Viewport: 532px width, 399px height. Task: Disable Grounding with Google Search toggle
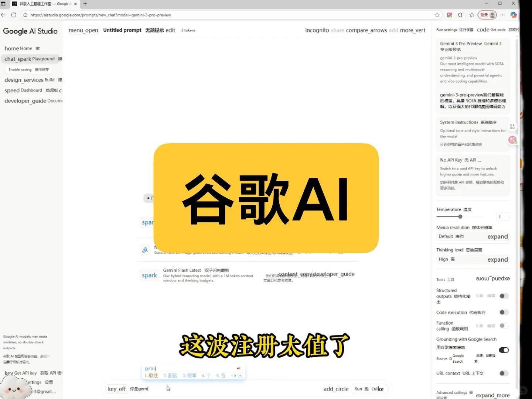tap(504, 350)
